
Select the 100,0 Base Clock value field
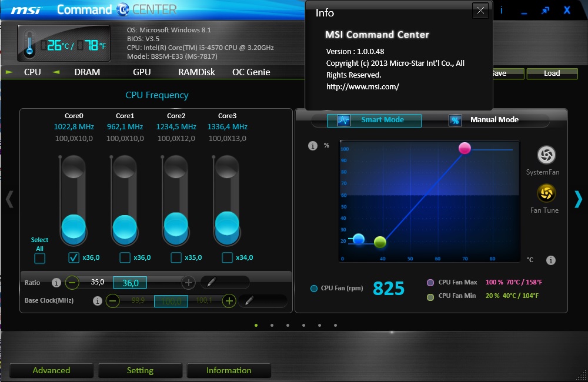click(x=171, y=301)
